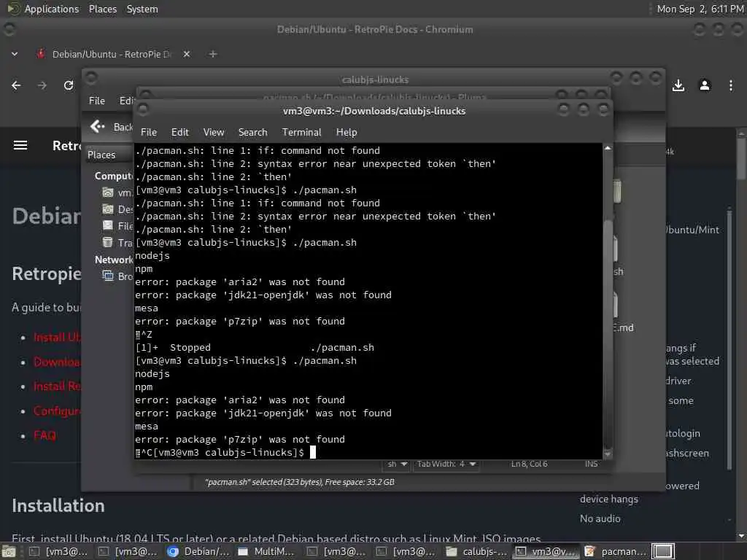Screen dimensions: 747x560
Task: Open the Places menu in top panel
Action: click(103, 9)
